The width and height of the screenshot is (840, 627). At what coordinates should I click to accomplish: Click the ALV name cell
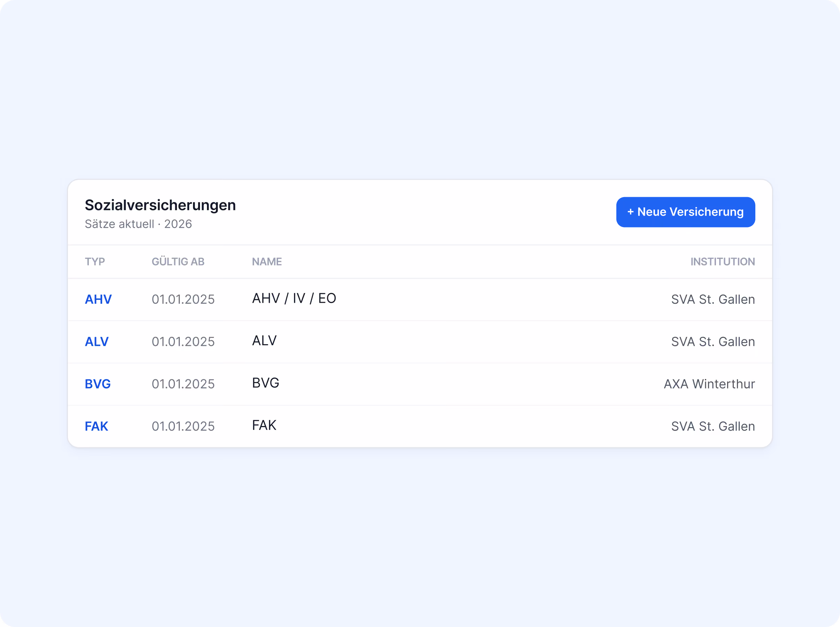click(264, 340)
